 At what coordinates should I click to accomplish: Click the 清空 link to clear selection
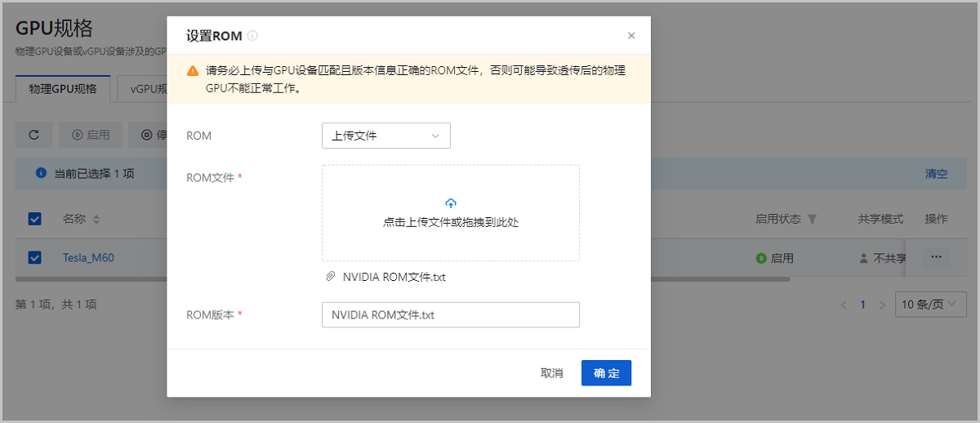point(936,174)
